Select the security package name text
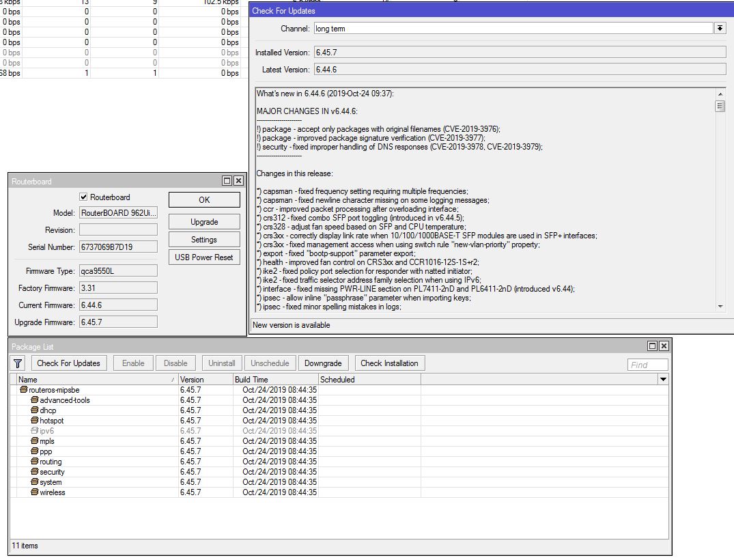Viewport: 734px width, 560px height. 52,472
